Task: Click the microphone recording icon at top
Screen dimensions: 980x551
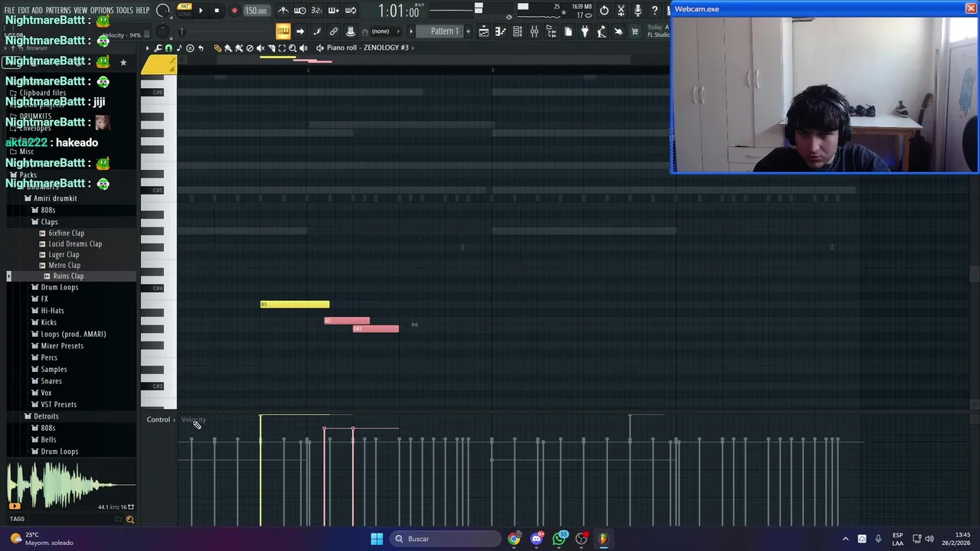Action: [x=638, y=11]
